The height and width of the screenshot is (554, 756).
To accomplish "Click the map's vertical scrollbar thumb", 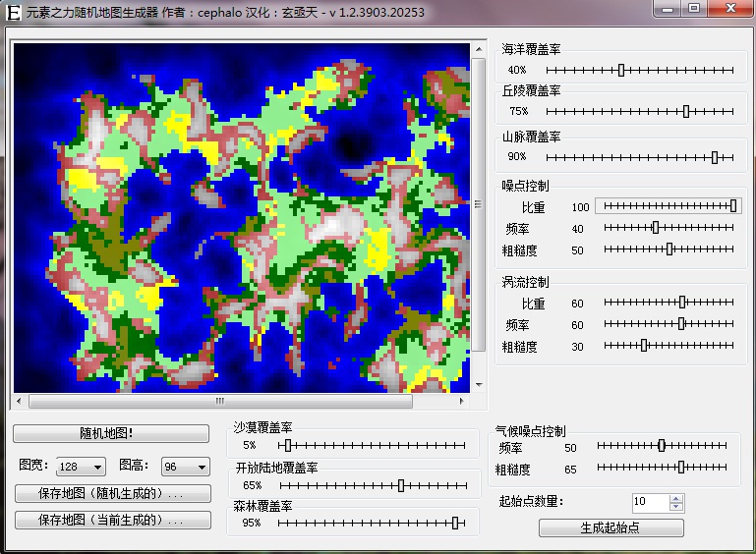I will point(479,204).
